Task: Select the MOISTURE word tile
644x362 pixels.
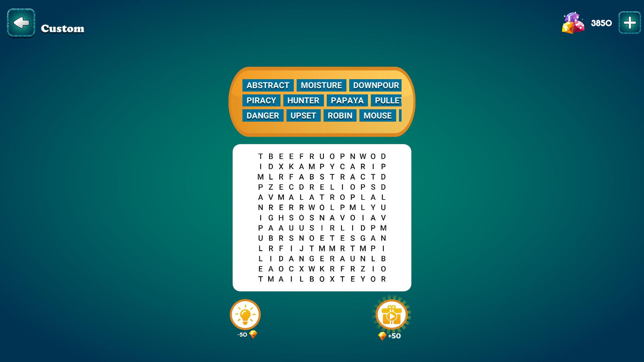Action: coord(321,85)
